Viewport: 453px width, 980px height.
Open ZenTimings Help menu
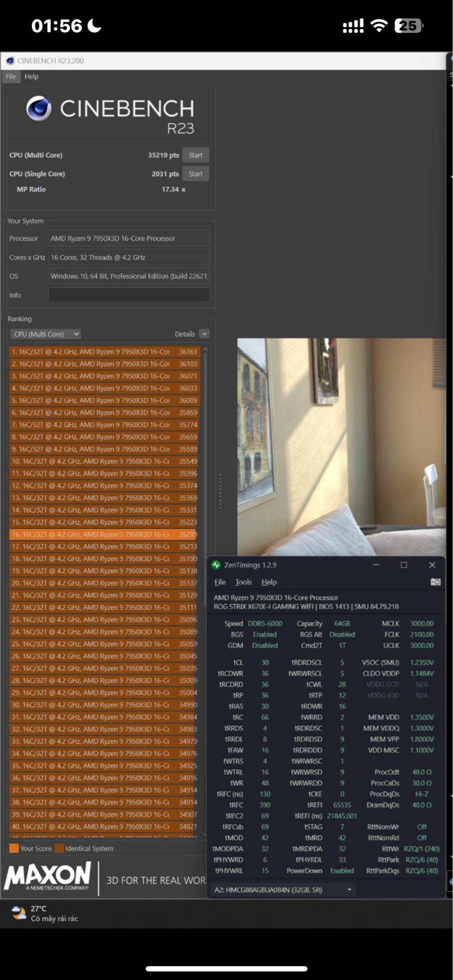tap(269, 582)
